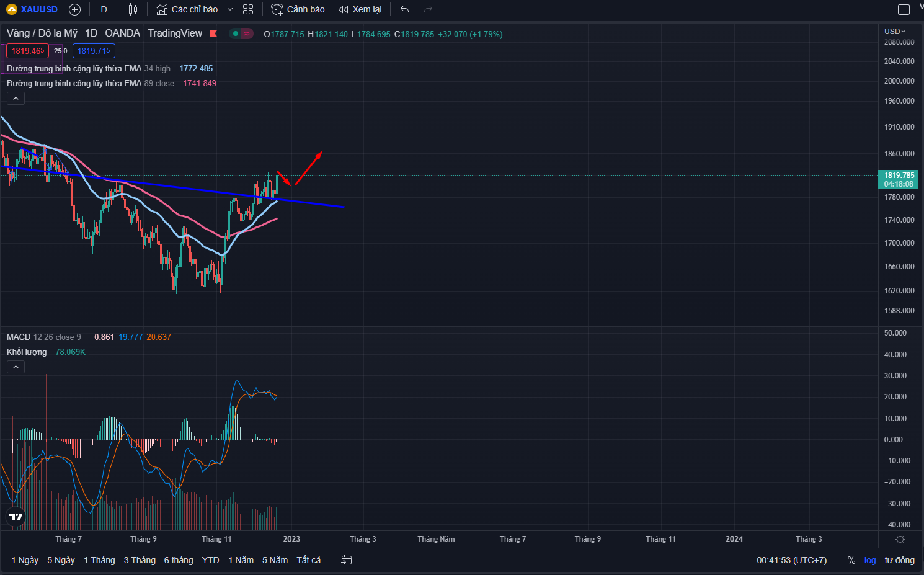This screenshot has width=924, height=575.
Task: Click the 00:41:53 (UTC+7) timezone clock
Action: click(x=791, y=560)
